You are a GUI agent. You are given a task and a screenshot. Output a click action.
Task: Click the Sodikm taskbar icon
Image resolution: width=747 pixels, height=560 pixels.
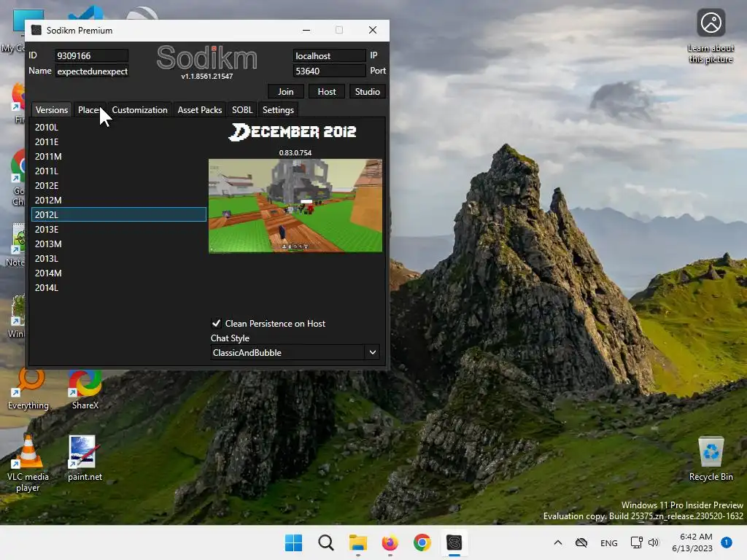point(454,542)
